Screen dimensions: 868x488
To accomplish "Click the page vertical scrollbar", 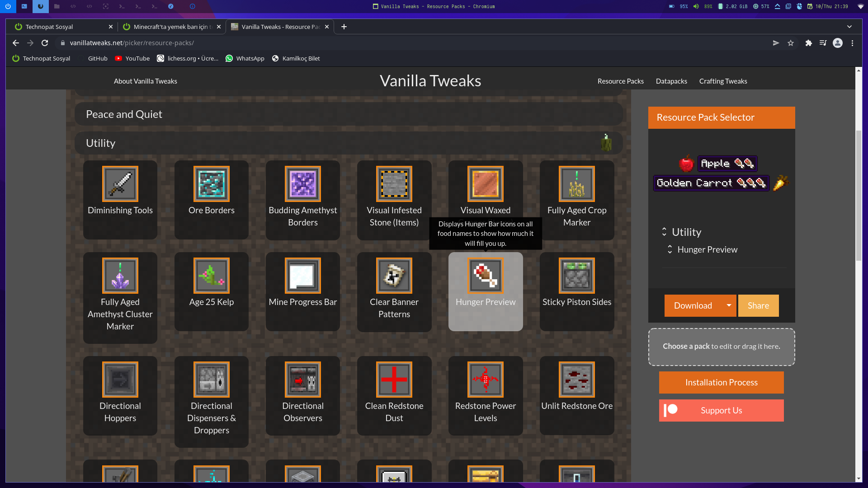I will [x=858, y=195].
